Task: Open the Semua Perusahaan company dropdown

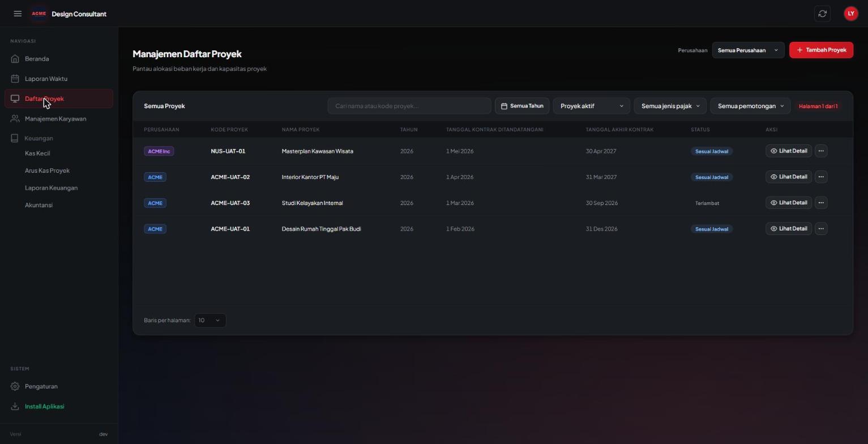Action: (748, 50)
